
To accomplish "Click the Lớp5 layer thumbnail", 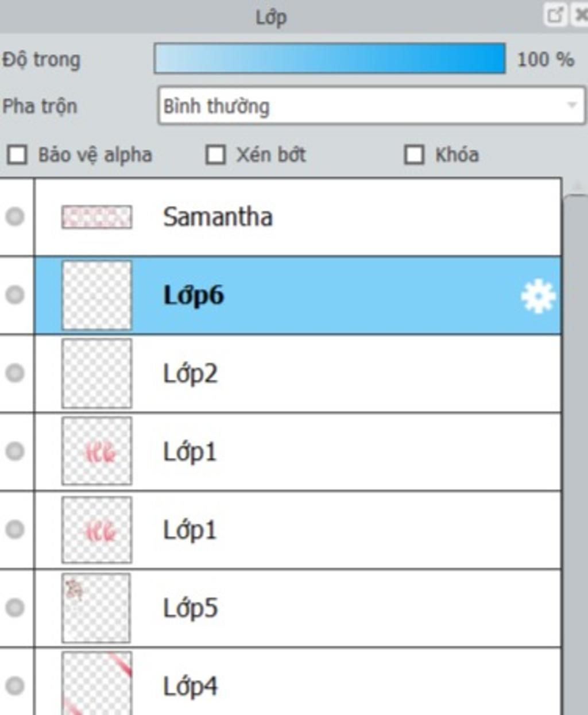I will (x=96, y=608).
